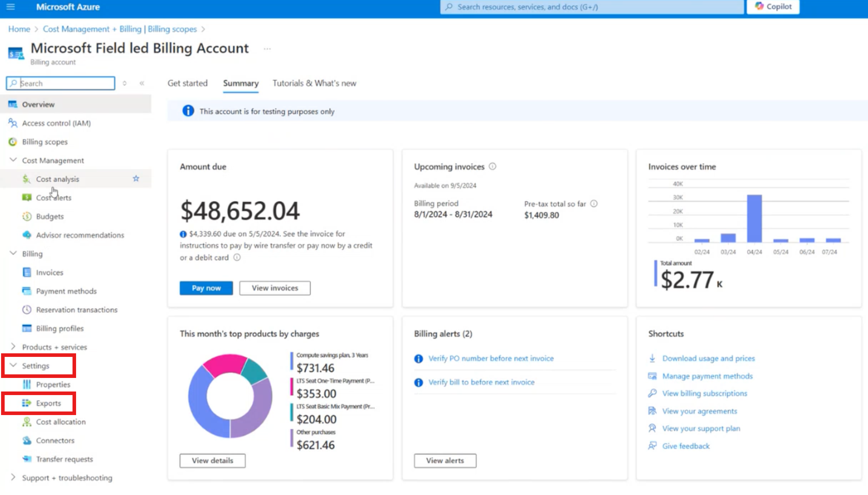868x495 pixels.
Task: Switch to the Get started tab
Action: (187, 83)
